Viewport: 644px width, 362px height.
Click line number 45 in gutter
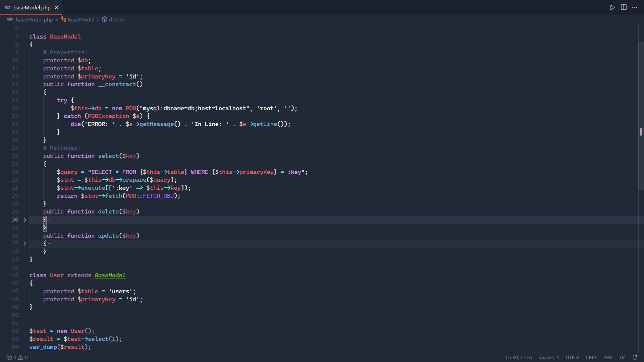pyautogui.click(x=15, y=275)
